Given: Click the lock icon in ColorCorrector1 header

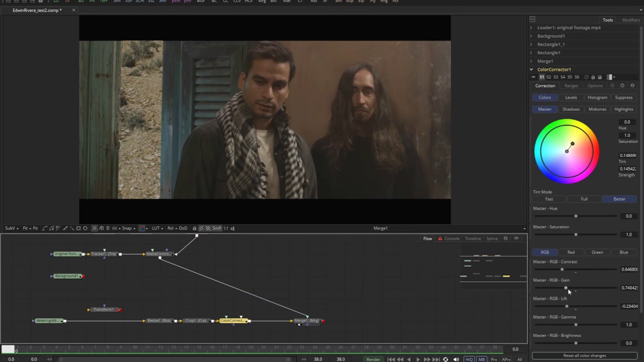Looking at the screenshot, I should 593,77.
